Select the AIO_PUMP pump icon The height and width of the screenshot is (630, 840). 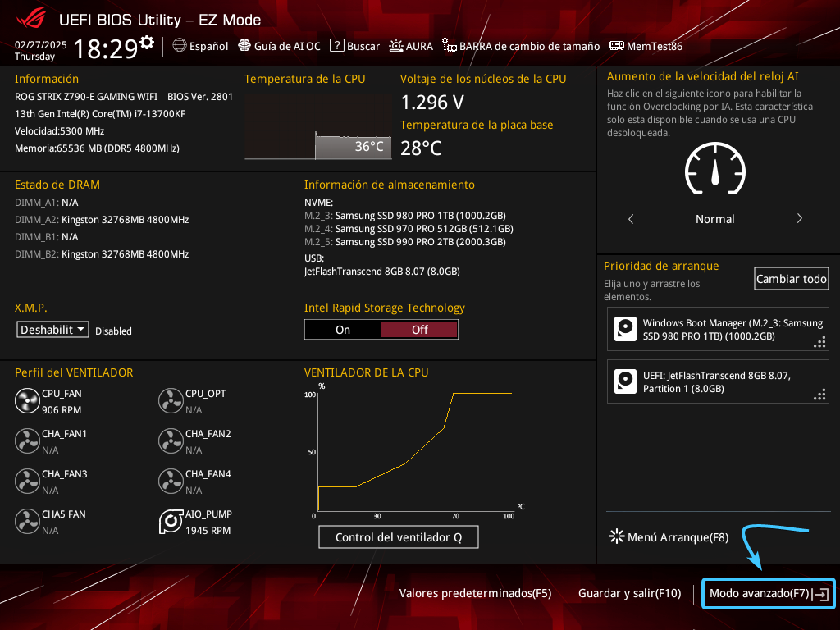pyautogui.click(x=171, y=522)
